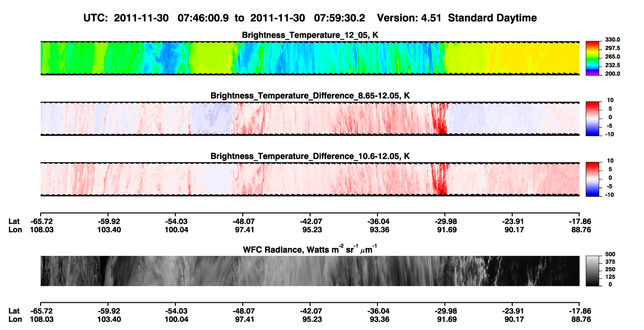
Task: Click bottom axis latitude label -42.07
Action: point(310,311)
